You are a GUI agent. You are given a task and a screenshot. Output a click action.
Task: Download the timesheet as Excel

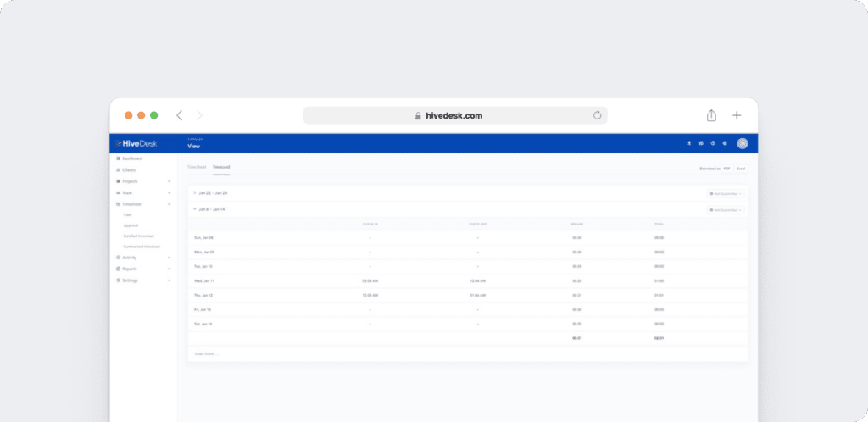[x=740, y=169]
